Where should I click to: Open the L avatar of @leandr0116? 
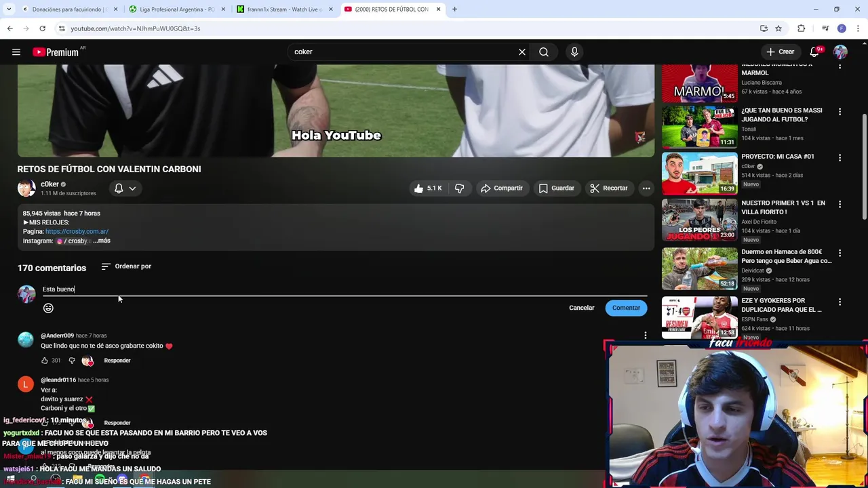coord(26,384)
